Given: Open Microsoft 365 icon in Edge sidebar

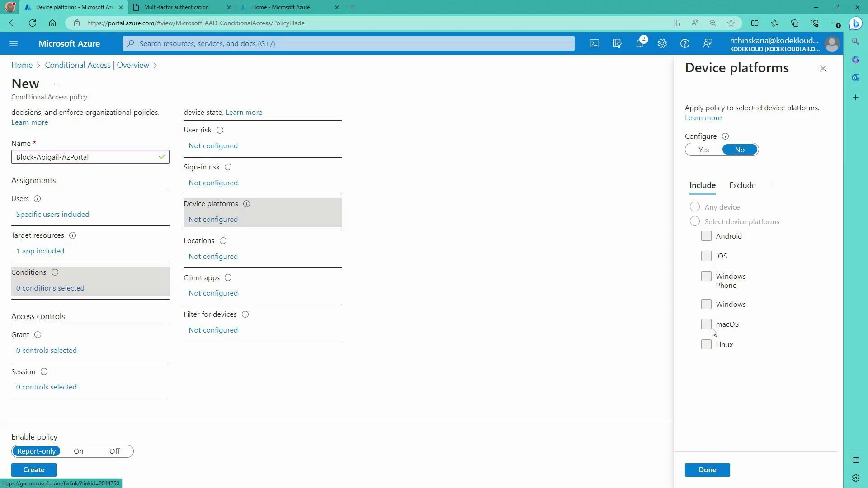Looking at the screenshot, I should point(856,59).
